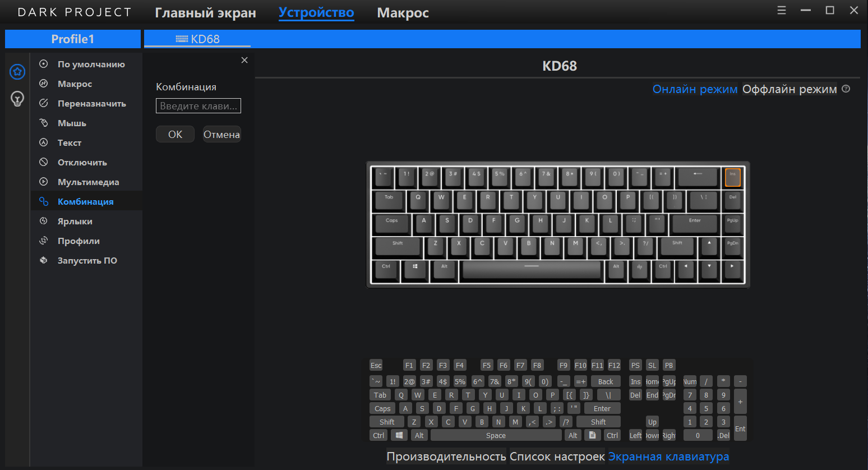Open the hamburger menu in title bar
This screenshot has height=470, width=868.
(x=782, y=11)
